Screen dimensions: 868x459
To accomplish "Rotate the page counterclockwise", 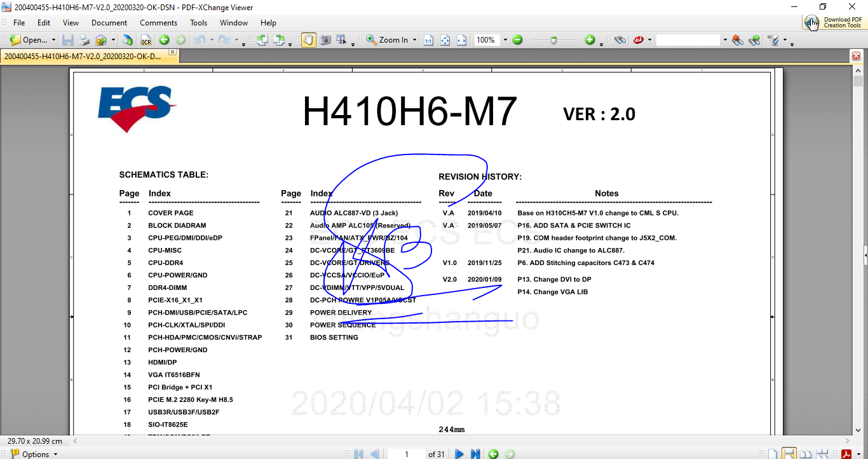I will click(x=262, y=39).
